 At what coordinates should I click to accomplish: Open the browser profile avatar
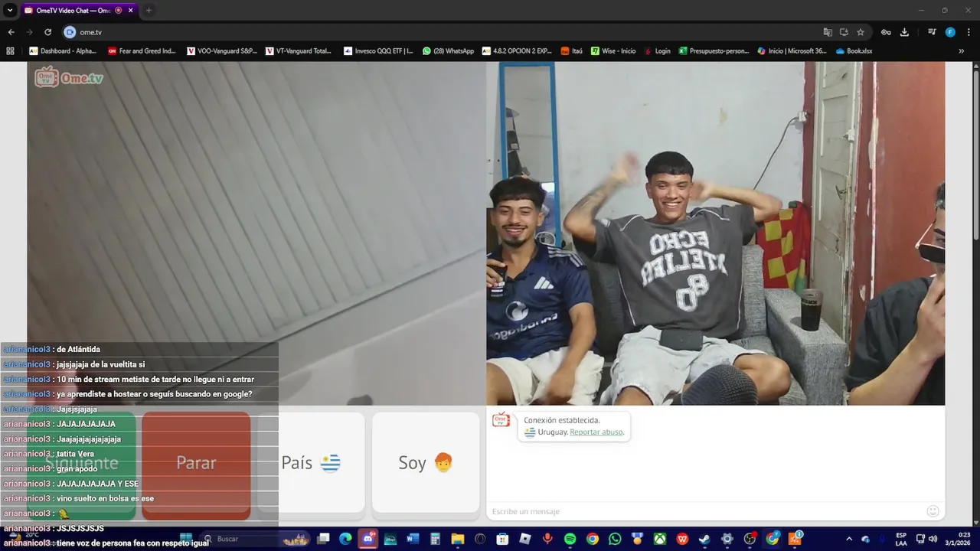(x=950, y=32)
